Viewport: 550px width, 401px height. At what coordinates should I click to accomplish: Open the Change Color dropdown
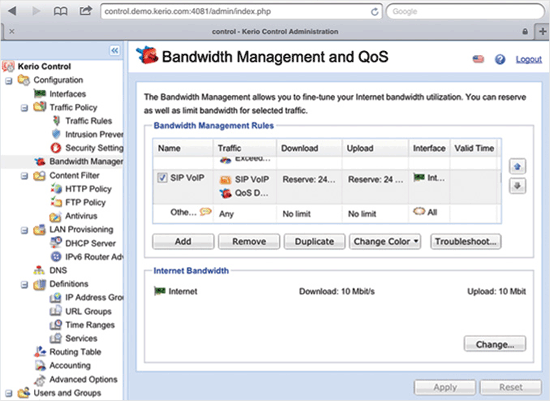point(385,241)
